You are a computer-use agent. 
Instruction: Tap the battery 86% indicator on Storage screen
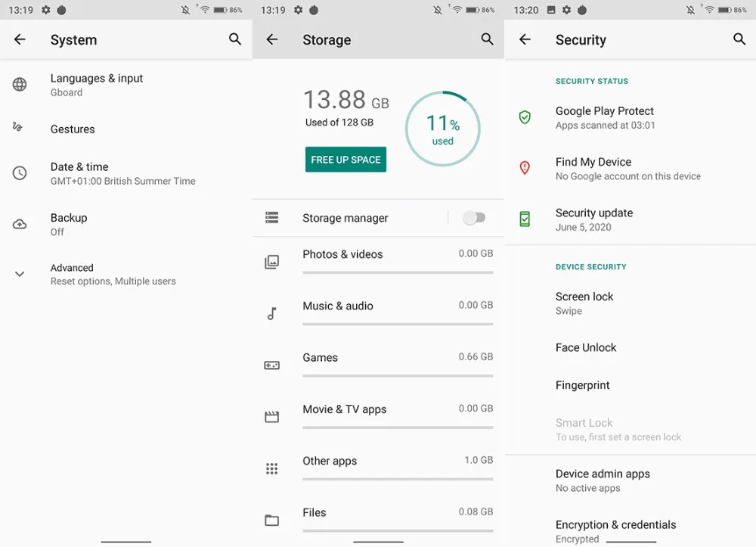(x=480, y=10)
